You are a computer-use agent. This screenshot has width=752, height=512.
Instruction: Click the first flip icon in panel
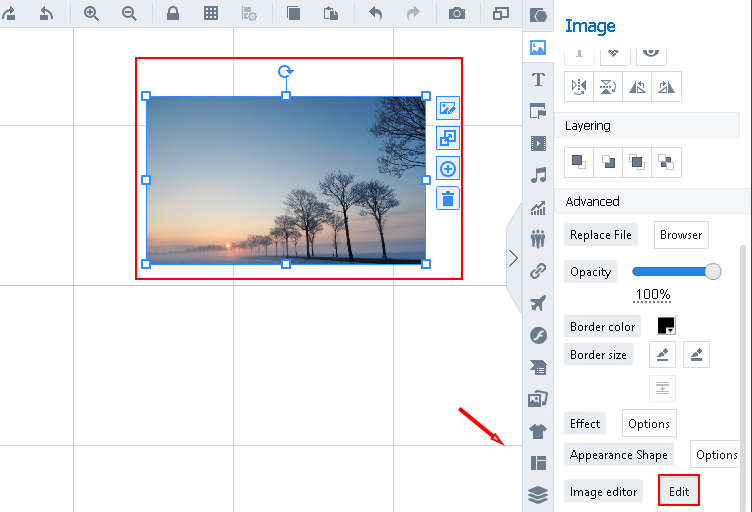[579, 87]
